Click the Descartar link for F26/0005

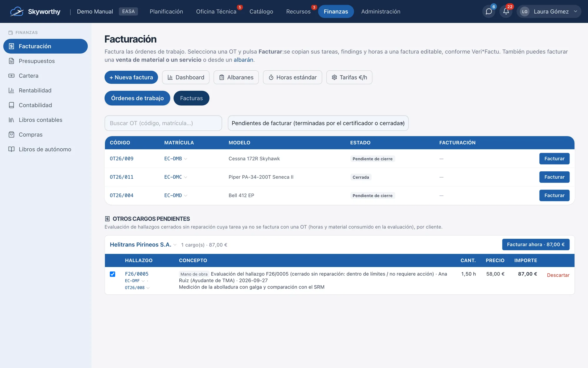pyautogui.click(x=558, y=275)
